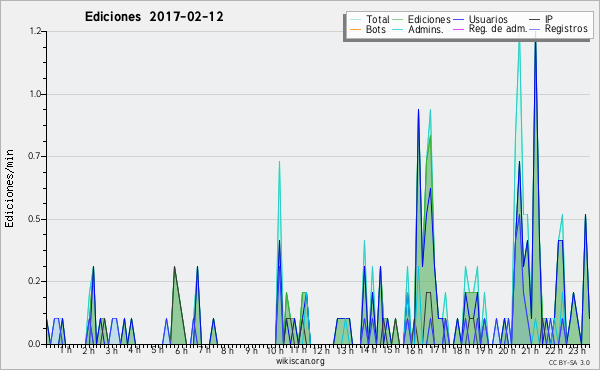Click the '20 h' x-axis label

(507, 351)
